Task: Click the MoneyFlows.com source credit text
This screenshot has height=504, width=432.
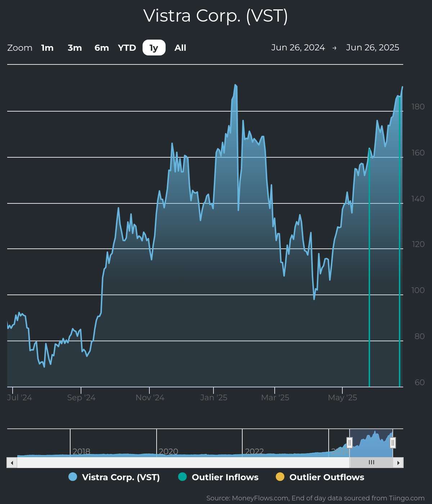Action: [315, 498]
